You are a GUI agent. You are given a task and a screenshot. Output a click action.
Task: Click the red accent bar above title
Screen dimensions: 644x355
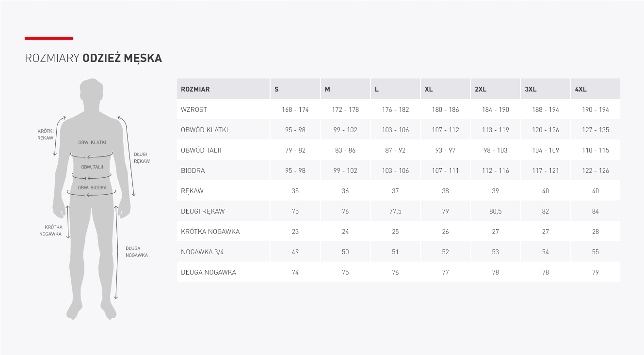click(x=49, y=38)
